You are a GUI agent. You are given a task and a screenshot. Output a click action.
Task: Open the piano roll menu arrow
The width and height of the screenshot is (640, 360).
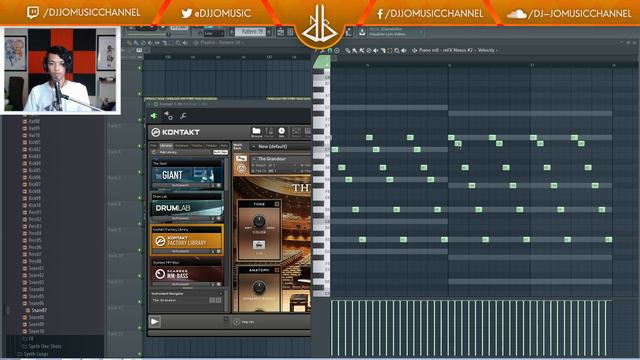316,50
